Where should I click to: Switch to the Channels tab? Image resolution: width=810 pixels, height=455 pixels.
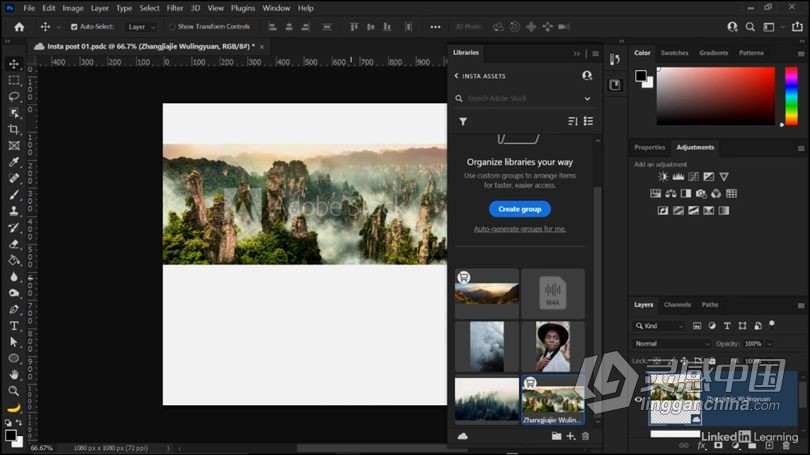677,304
